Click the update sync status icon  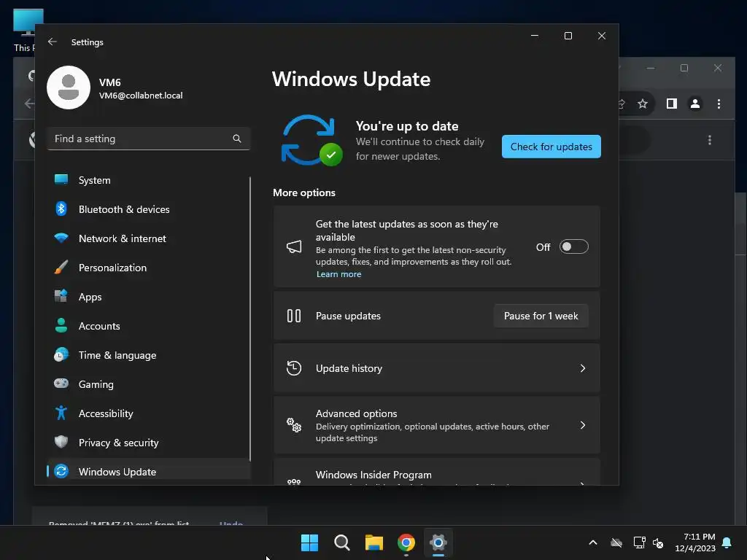311,141
